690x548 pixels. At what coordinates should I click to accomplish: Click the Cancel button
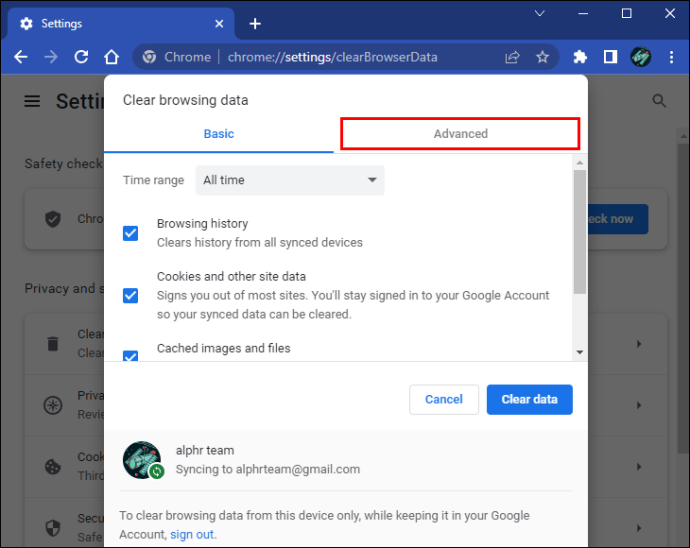click(x=444, y=399)
